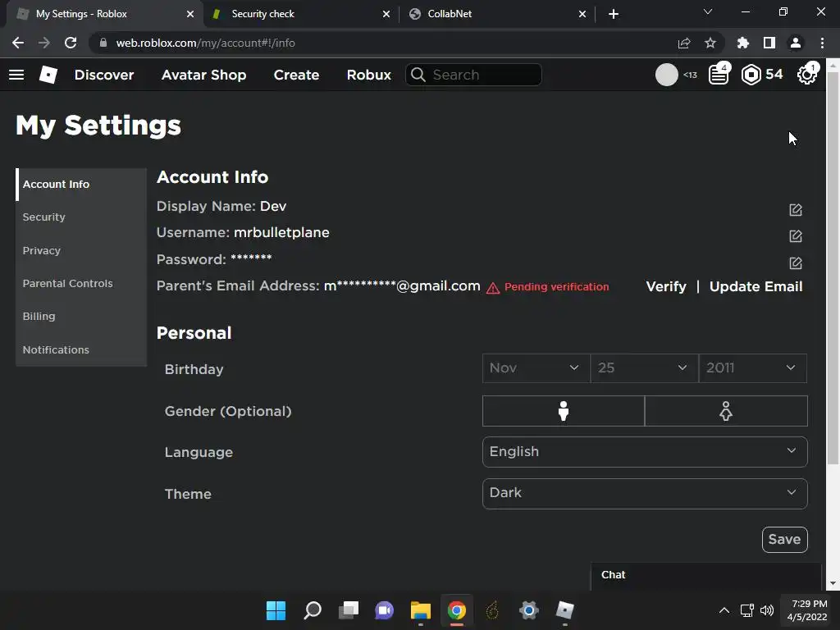Screen dimensions: 840x630
Task: Open the volume control in system tray
Action: click(x=767, y=610)
